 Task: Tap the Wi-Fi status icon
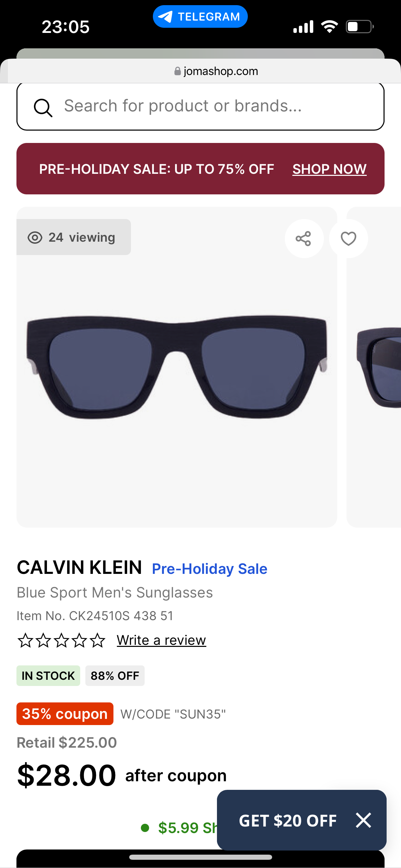[329, 27]
